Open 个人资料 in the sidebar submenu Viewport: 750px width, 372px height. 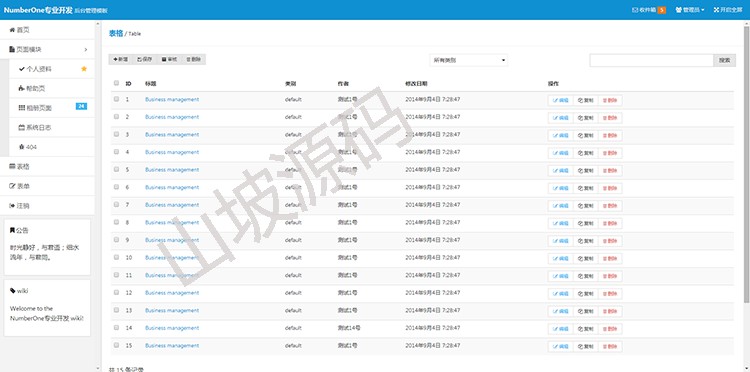(x=52, y=69)
